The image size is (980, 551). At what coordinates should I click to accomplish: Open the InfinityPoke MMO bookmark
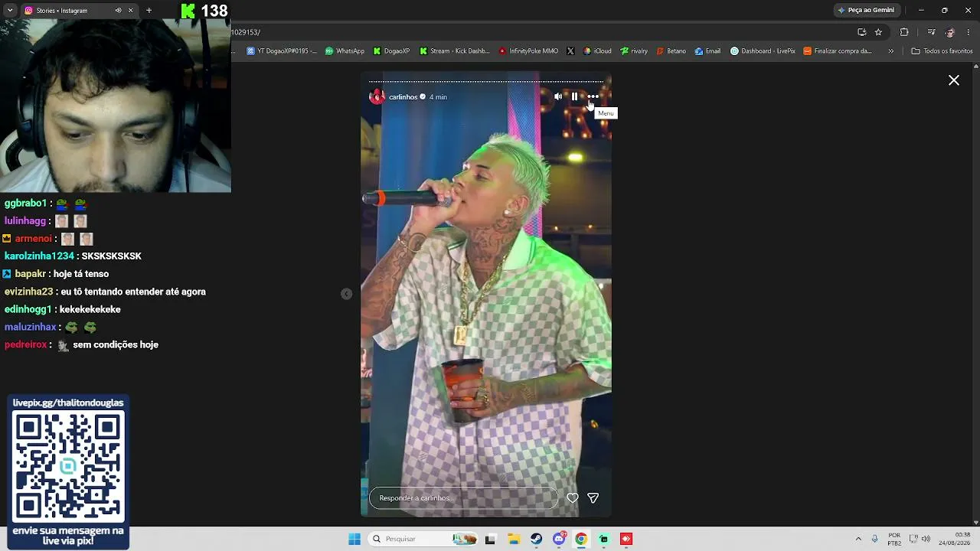click(x=528, y=51)
